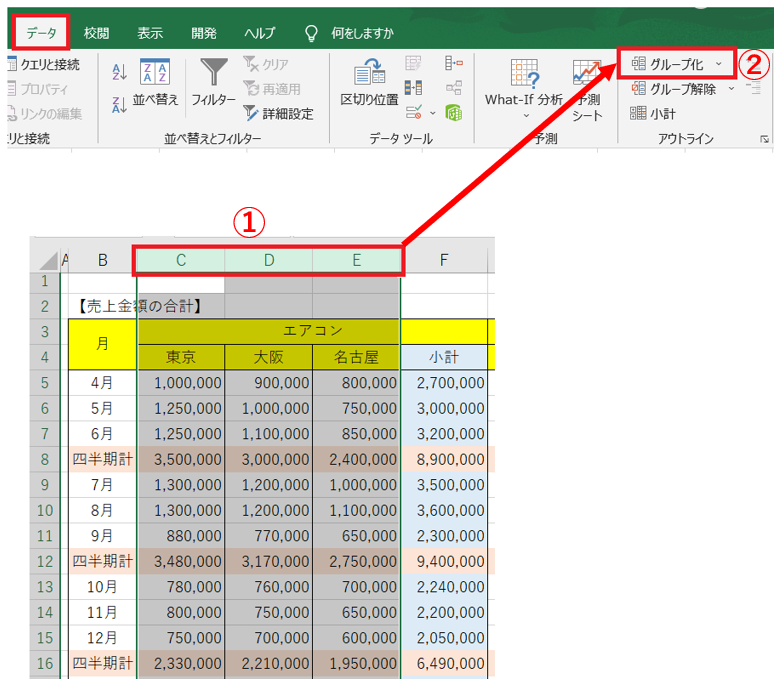The height and width of the screenshot is (683, 778).
Task: Click the 名古屋 header cell
Action: click(356, 357)
